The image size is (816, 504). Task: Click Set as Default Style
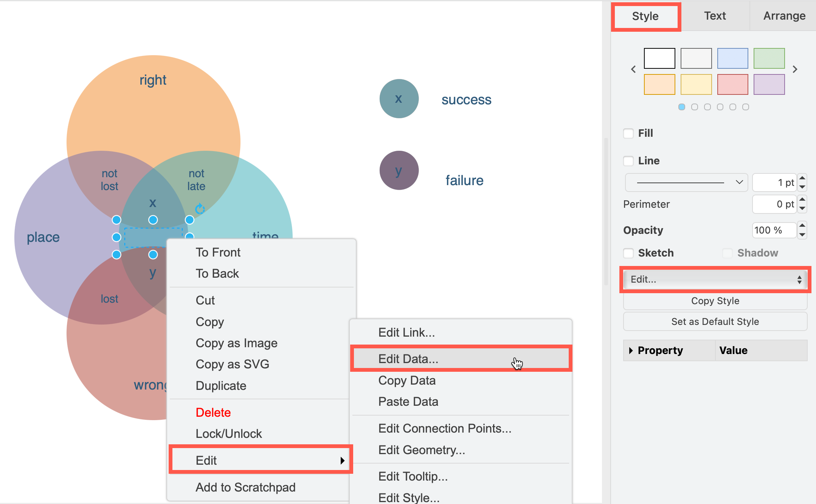(715, 322)
